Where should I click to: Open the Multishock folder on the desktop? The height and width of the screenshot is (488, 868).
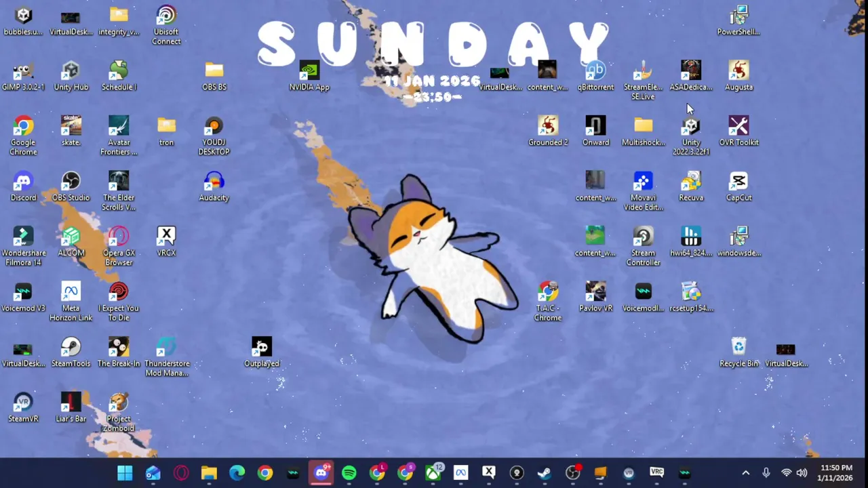(643, 131)
